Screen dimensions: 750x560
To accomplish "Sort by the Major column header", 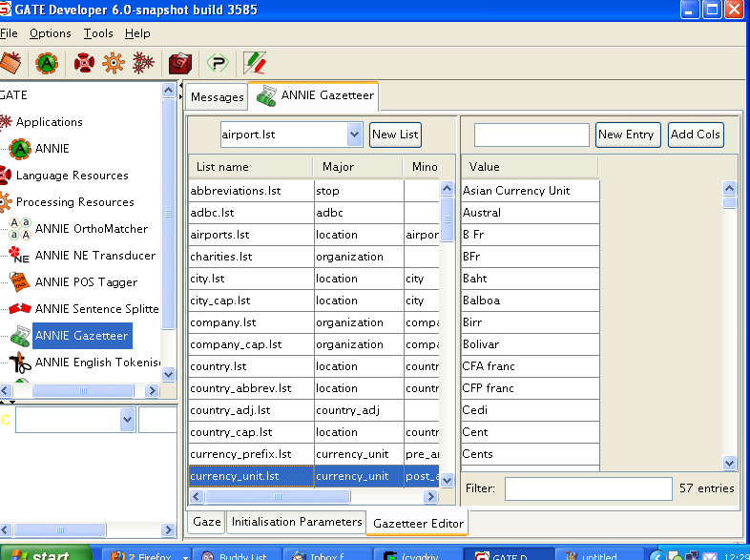I will 359,167.
